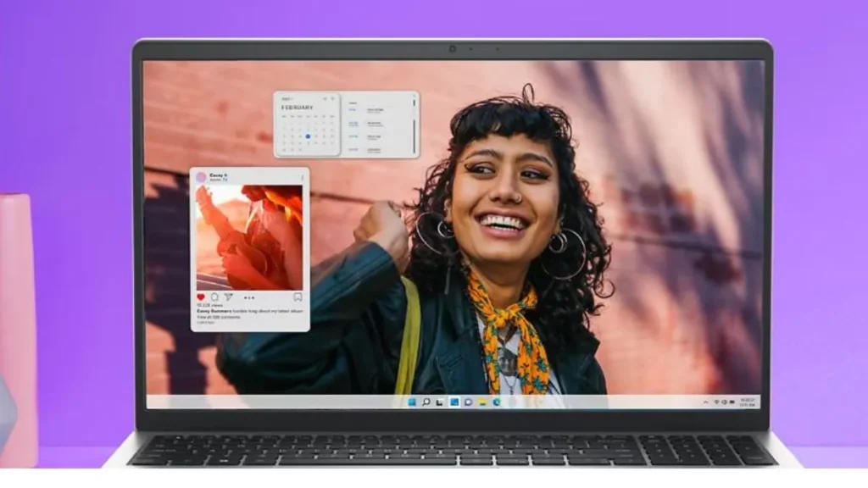The width and height of the screenshot is (868, 488).
Task: Click the volume icon in the system tray
Action: [724, 402]
